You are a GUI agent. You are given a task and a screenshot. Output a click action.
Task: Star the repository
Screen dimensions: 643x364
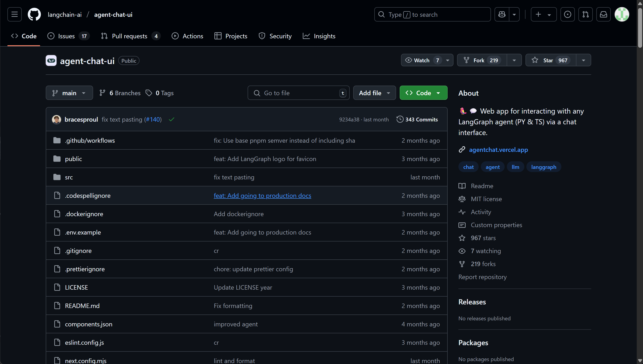551,60
